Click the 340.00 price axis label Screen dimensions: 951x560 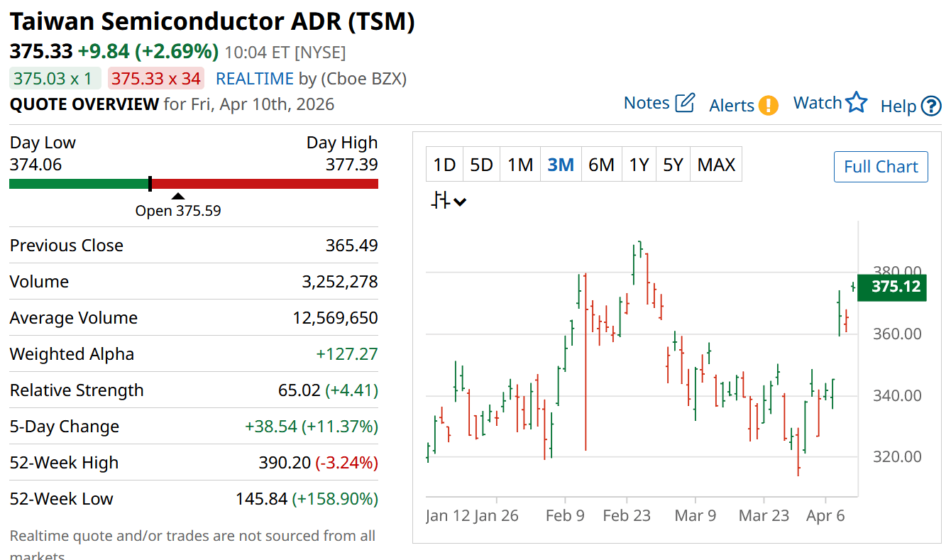pos(897,395)
